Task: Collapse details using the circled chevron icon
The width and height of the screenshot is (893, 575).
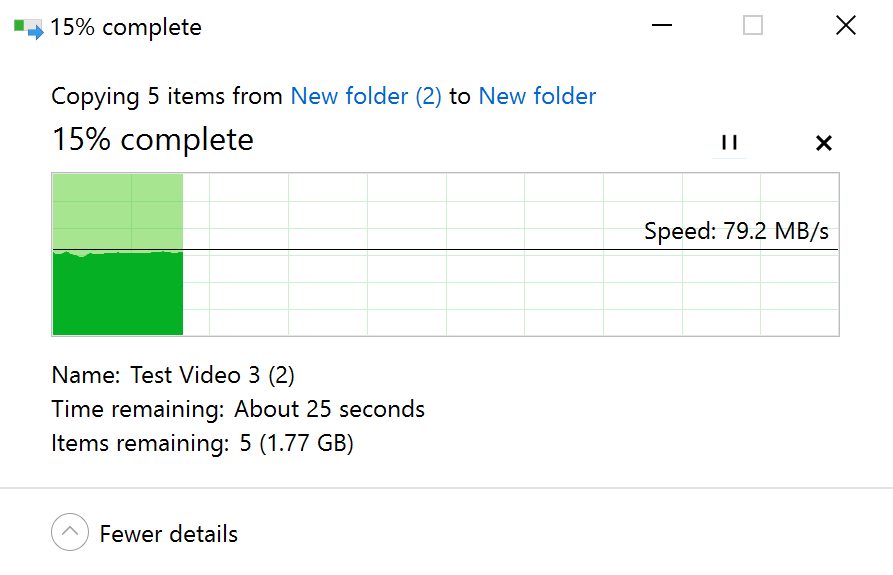Action: [x=69, y=533]
